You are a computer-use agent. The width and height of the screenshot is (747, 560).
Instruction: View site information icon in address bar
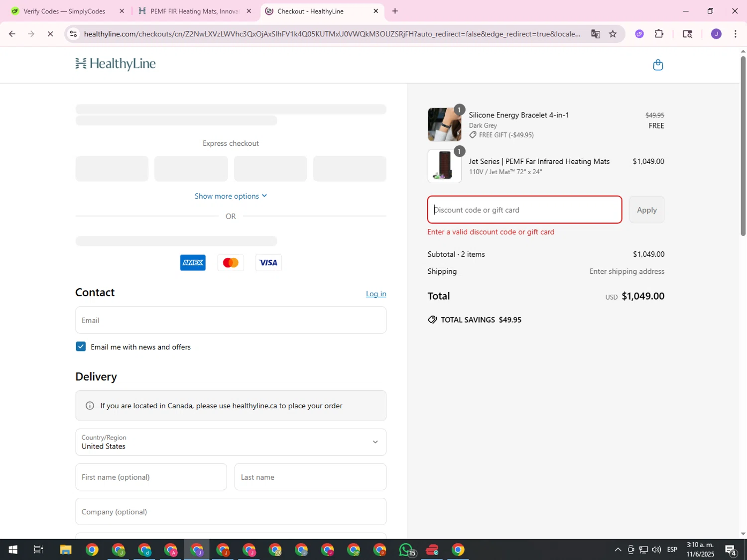tap(73, 34)
